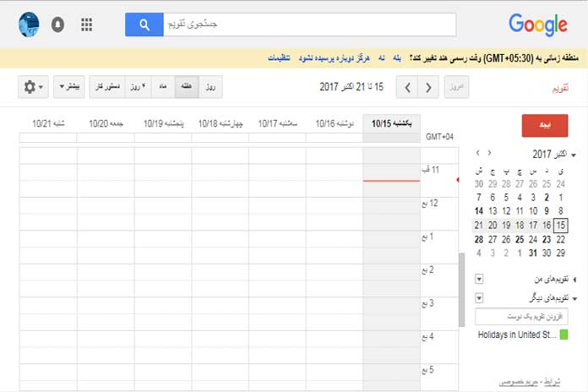Open حریم خصوصی privacy link
The height and width of the screenshot is (392, 588).
(518, 382)
